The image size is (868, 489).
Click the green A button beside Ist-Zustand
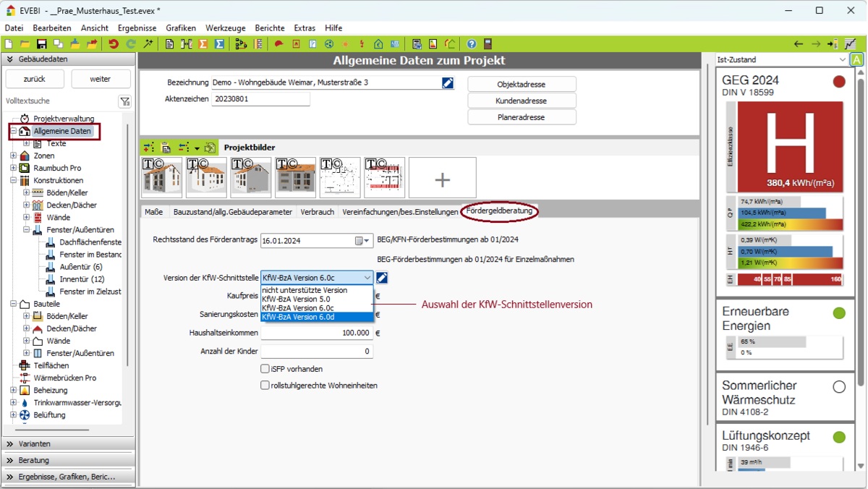tap(857, 60)
